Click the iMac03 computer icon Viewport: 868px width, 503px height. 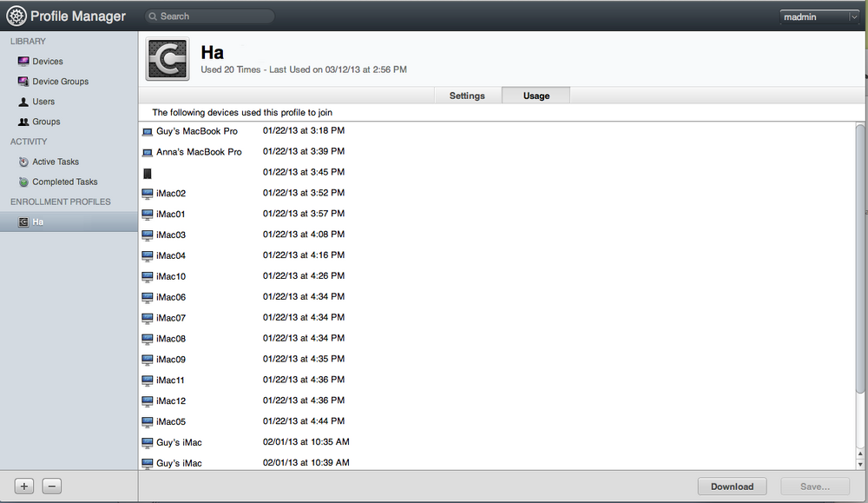pyautogui.click(x=148, y=235)
